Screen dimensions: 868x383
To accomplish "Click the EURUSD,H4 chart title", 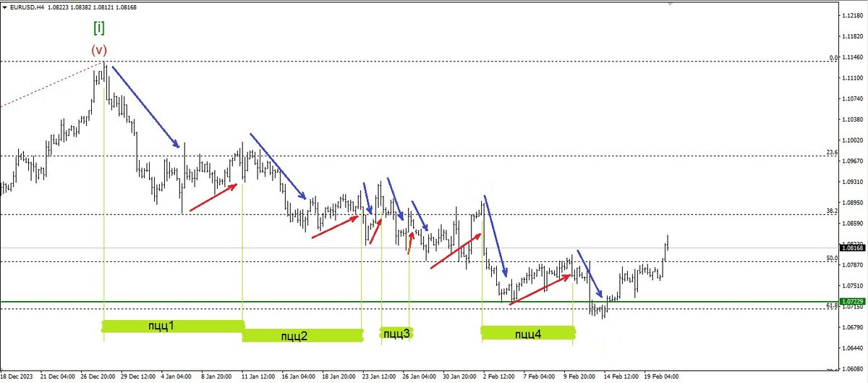I will (x=27, y=7).
